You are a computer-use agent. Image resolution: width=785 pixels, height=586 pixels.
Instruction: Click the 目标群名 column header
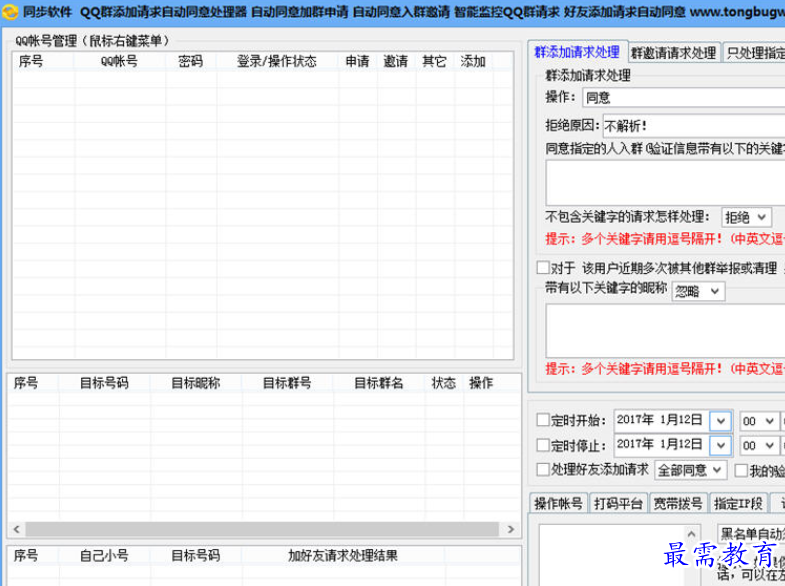379,383
